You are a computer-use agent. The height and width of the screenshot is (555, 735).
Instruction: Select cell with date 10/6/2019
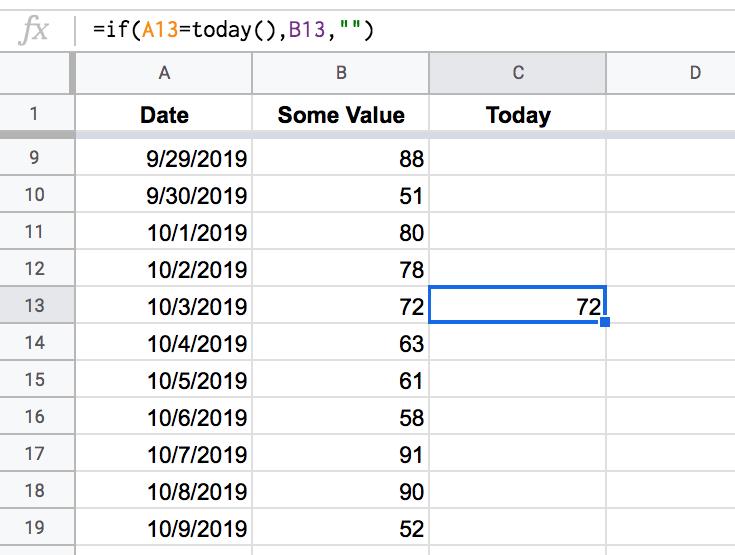164,417
